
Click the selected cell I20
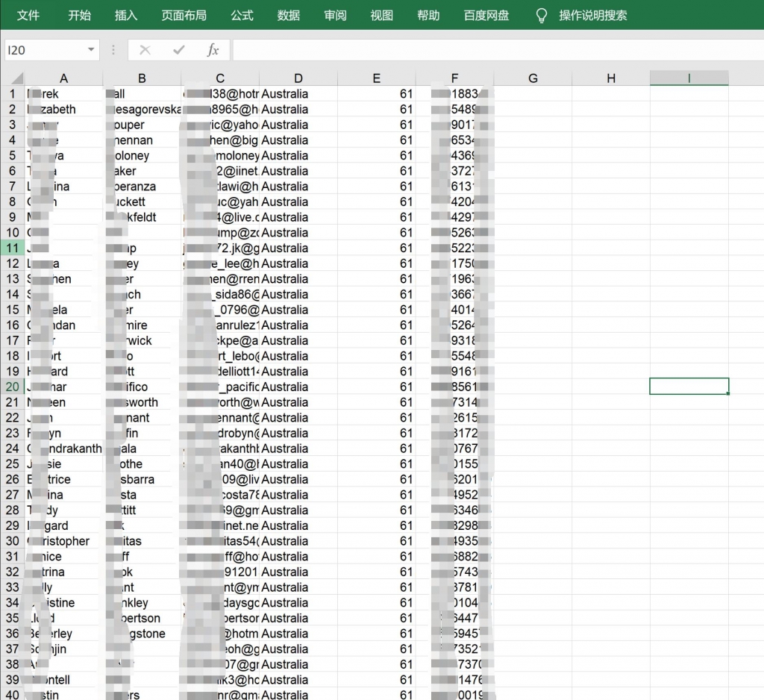pyautogui.click(x=689, y=387)
